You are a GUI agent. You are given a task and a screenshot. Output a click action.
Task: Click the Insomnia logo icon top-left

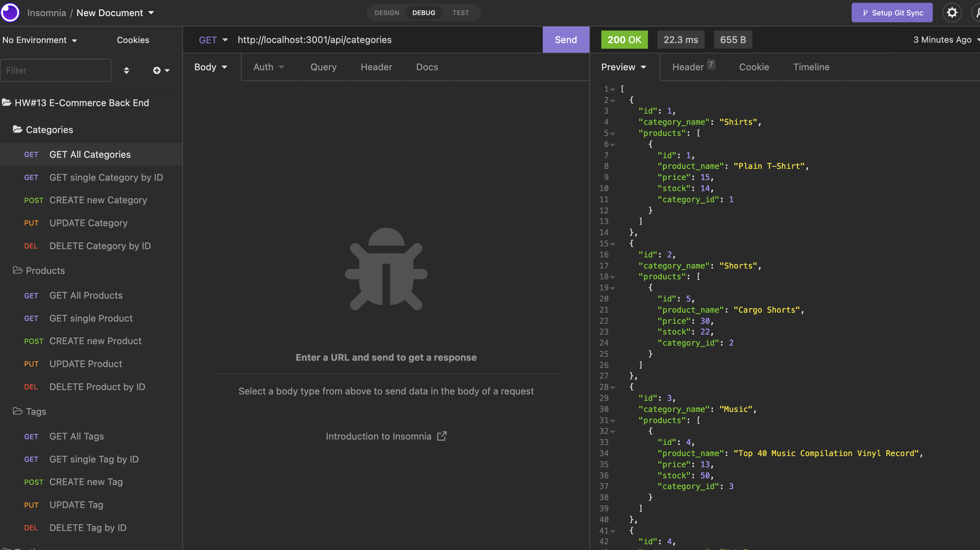click(10, 12)
